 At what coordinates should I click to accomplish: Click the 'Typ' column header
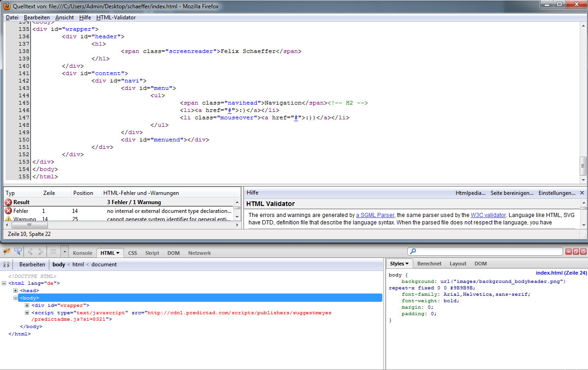[x=22, y=193]
